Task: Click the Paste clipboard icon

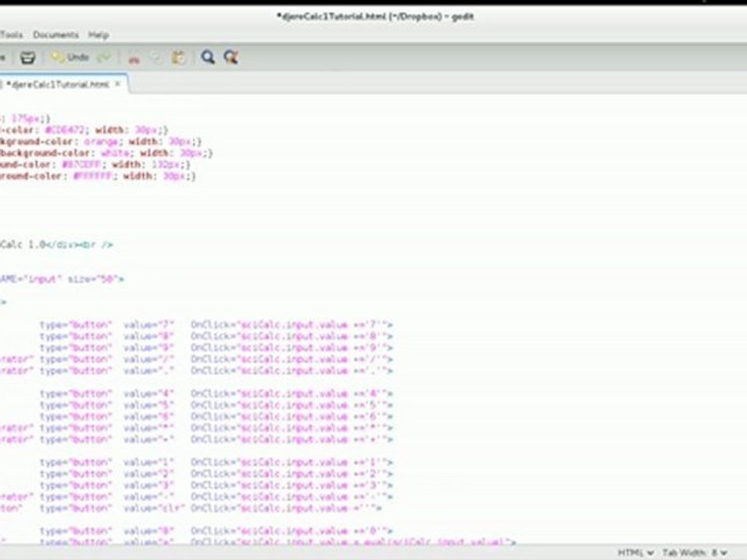Action: (x=178, y=58)
